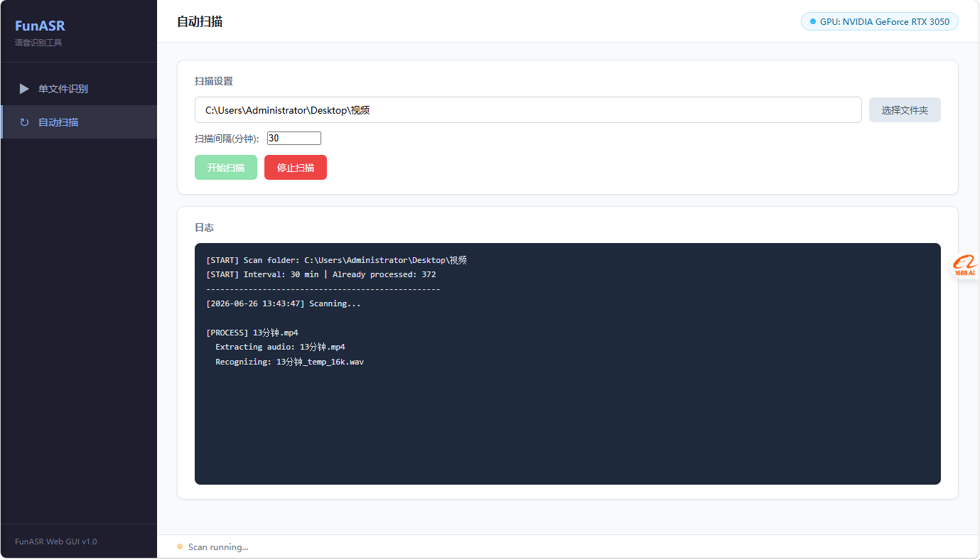Viewport: 980px width, 560px height.
Task: Click the log line "Interval: 30 min"
Action: (321, 274)
